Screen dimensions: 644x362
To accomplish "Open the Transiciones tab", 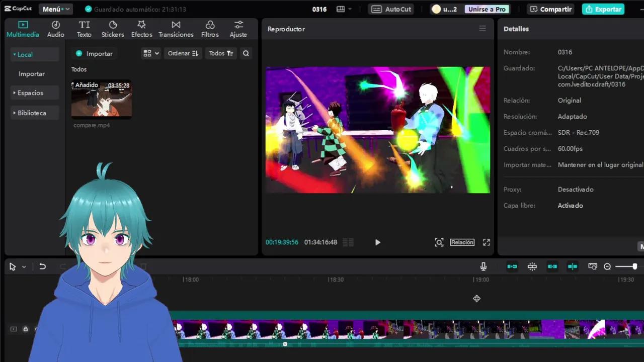I will (176, 29).
